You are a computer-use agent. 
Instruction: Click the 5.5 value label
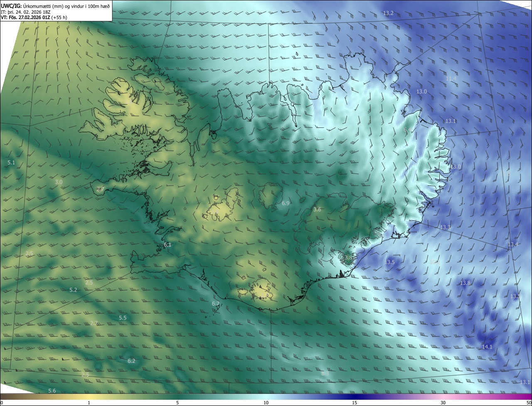[x=123, y=318]
